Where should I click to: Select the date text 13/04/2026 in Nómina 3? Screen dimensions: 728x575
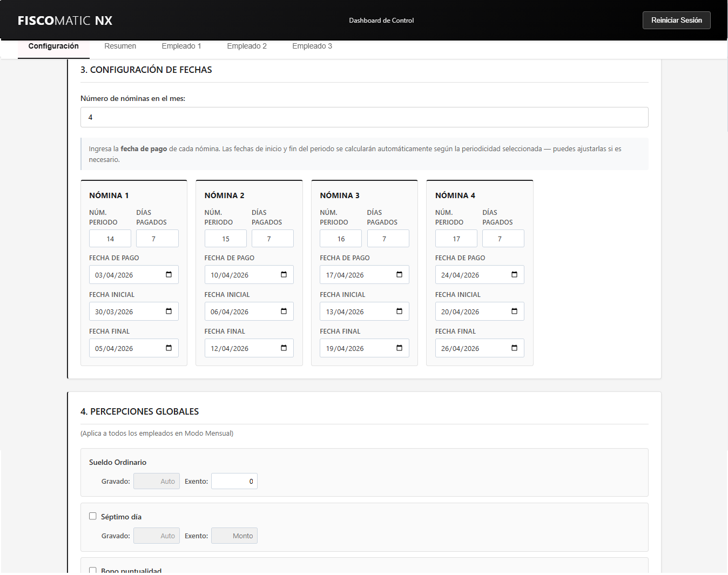(x=345, y=312)
